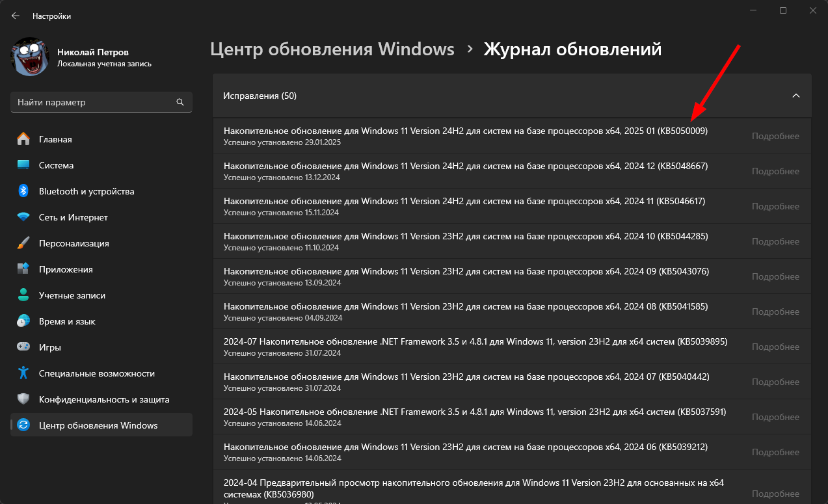Click the update title containing KB5039212
828x504 pixels.
(x=466, y=447)
